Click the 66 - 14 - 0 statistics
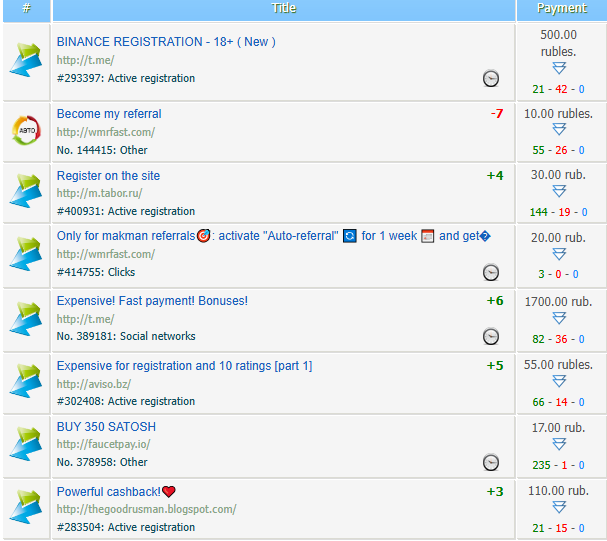The width and height of the screenshot is (607, 541). pyautogui.click(x=558, y=402)
